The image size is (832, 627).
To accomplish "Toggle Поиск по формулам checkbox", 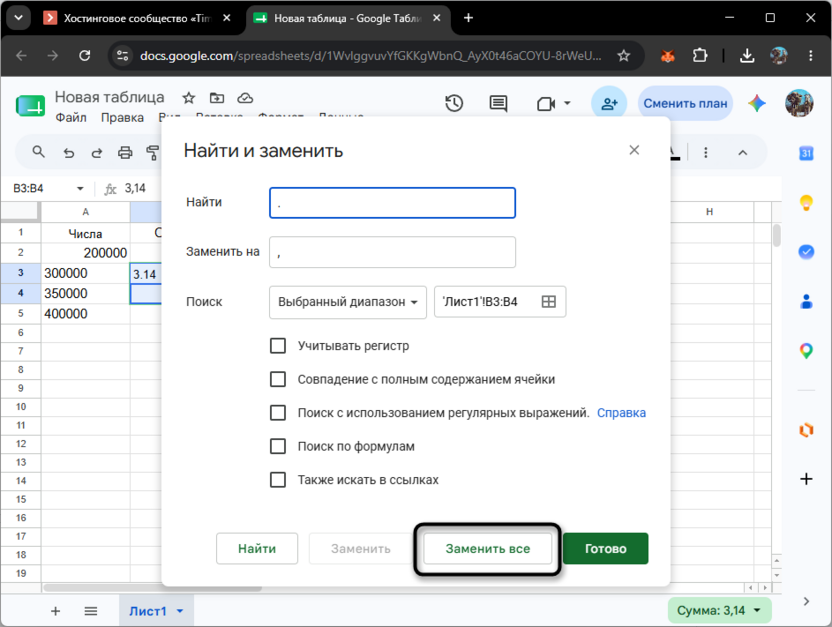I will click(278, 446).
